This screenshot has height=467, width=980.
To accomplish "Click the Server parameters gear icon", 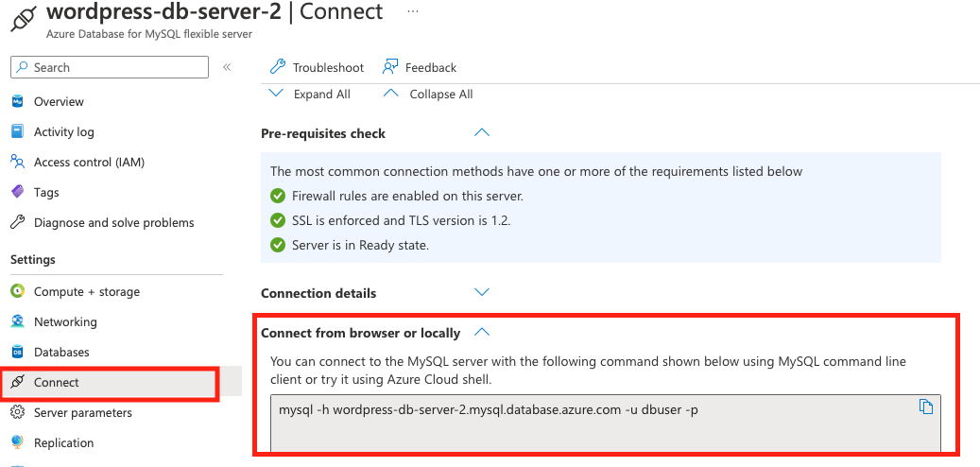I will (17, 412).
